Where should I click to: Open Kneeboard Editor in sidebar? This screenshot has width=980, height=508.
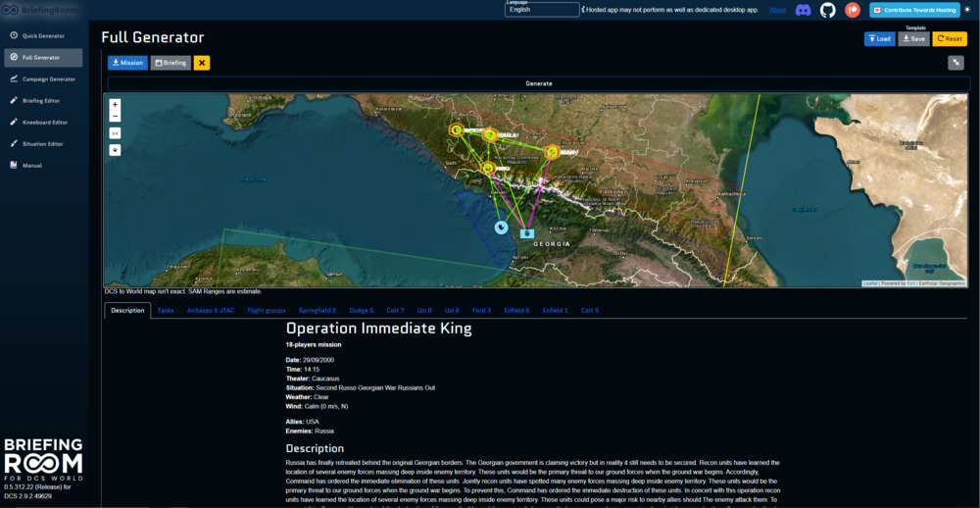click(43, 122)
